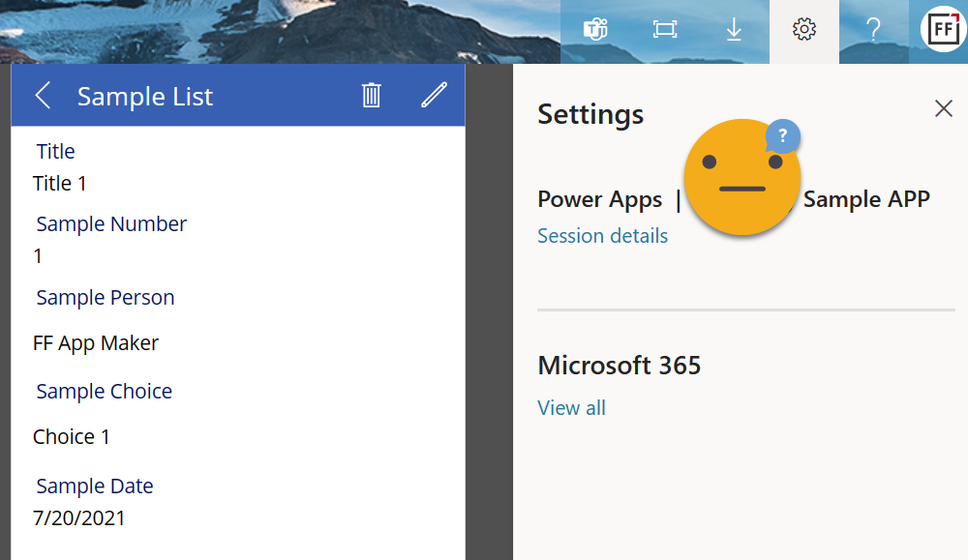The image size is (968, 560).
Task: Select the Title field label
Action: tap(55, 151)
